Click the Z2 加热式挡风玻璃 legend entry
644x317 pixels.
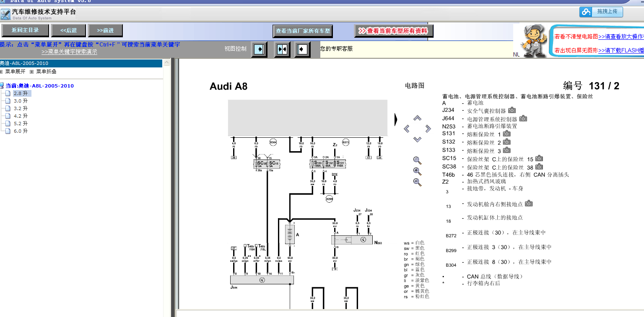tap(474, 182)
